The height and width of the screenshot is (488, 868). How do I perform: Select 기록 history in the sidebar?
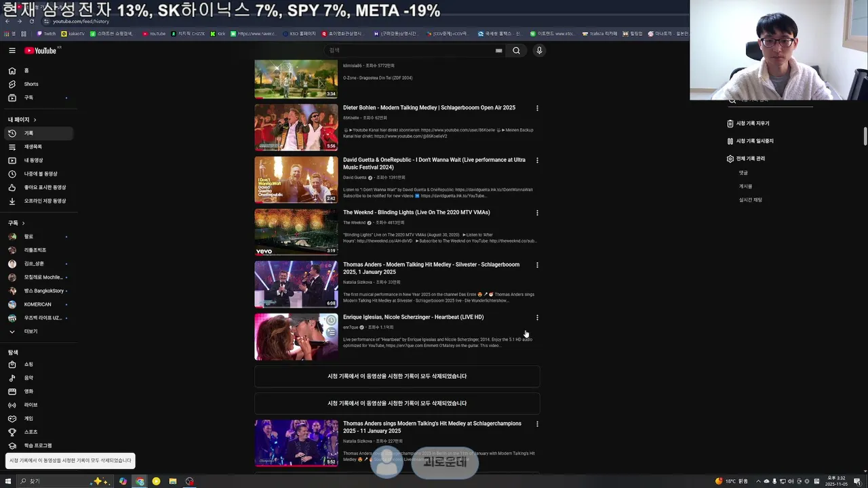[37, 133]
